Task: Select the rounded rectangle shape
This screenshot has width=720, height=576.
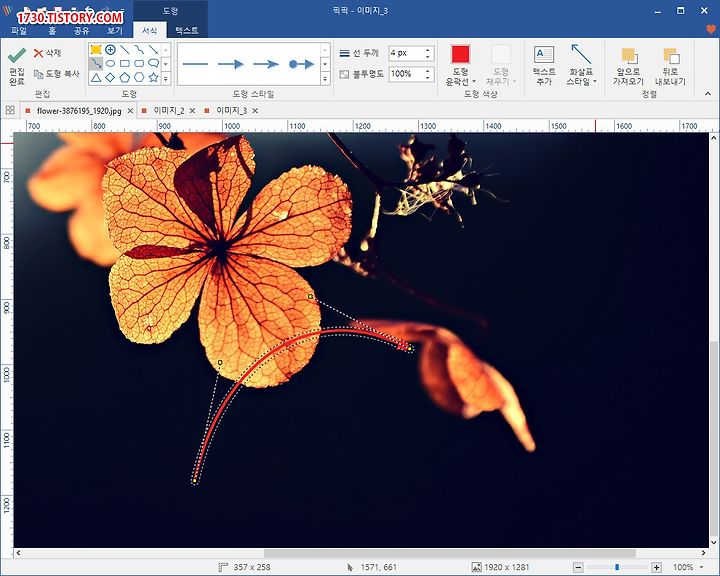Action: click(x=139, y=63)
